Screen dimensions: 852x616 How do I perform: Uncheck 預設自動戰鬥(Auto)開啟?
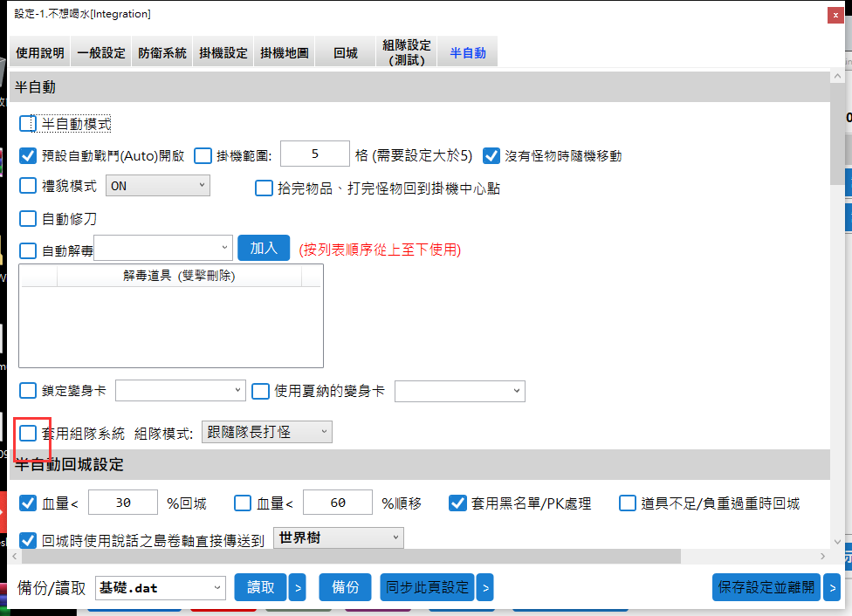pos(28,156)
